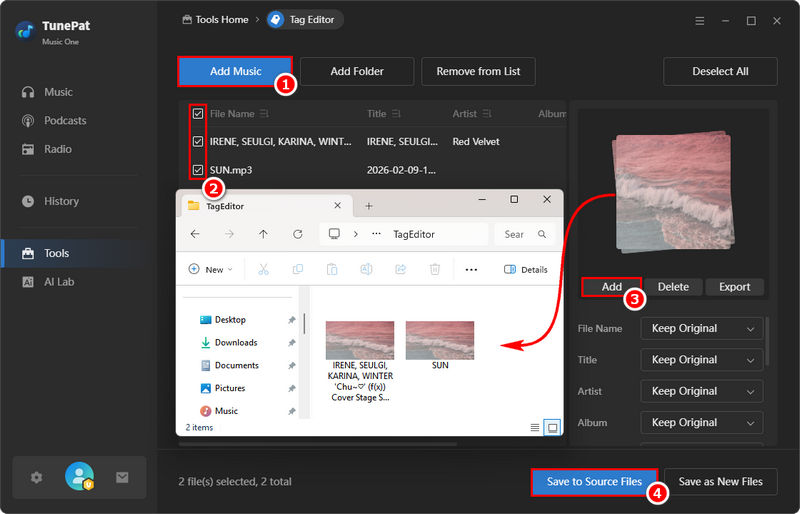
Task: Open See more options in Explorer toolbar
Action: click(471, 270)
